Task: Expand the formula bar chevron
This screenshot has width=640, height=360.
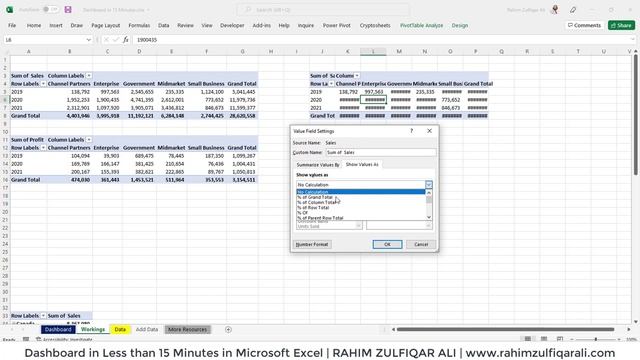Action: 632,40
